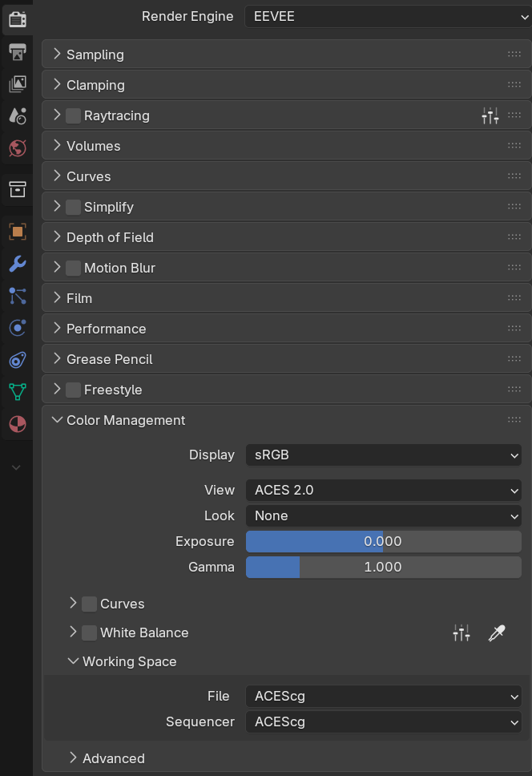
Task: Open the Material properties tab
Action: pyautogui.click(x=17, y=424)
